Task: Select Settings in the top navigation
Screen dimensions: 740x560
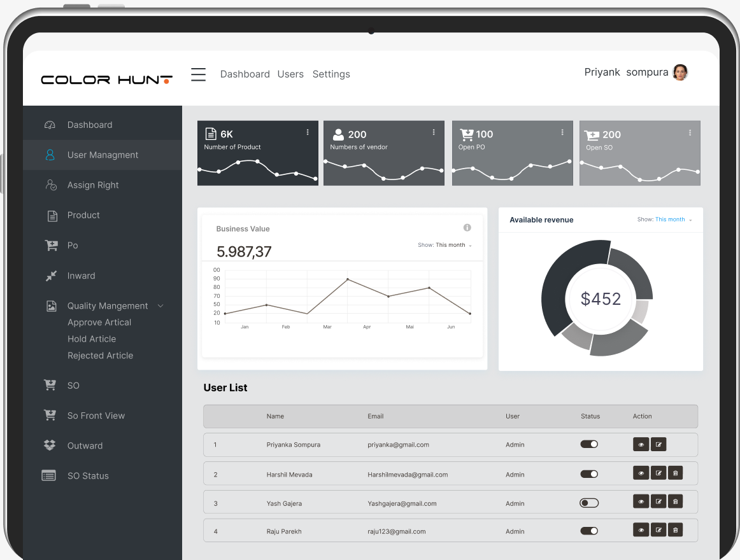Action: [x=331, y=74]
